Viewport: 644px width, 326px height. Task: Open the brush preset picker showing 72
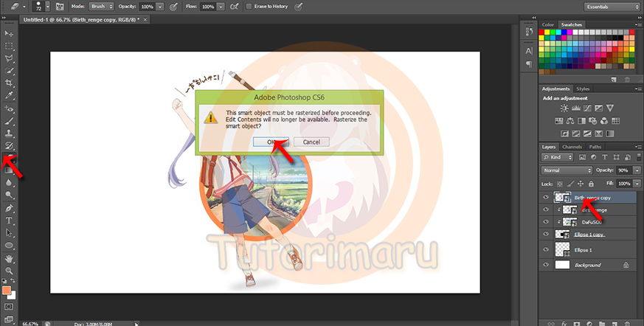point(41,7)
